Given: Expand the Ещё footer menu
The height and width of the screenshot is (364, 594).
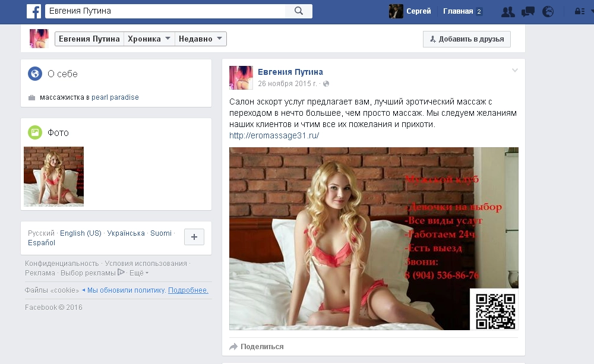Looking at the screenshot, I should (138, 273).
